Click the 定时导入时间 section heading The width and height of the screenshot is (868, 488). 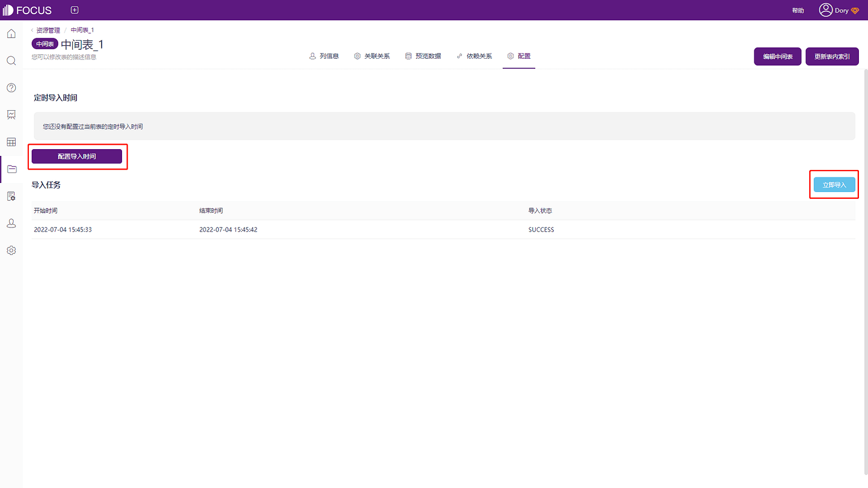(x=55, y=98)
